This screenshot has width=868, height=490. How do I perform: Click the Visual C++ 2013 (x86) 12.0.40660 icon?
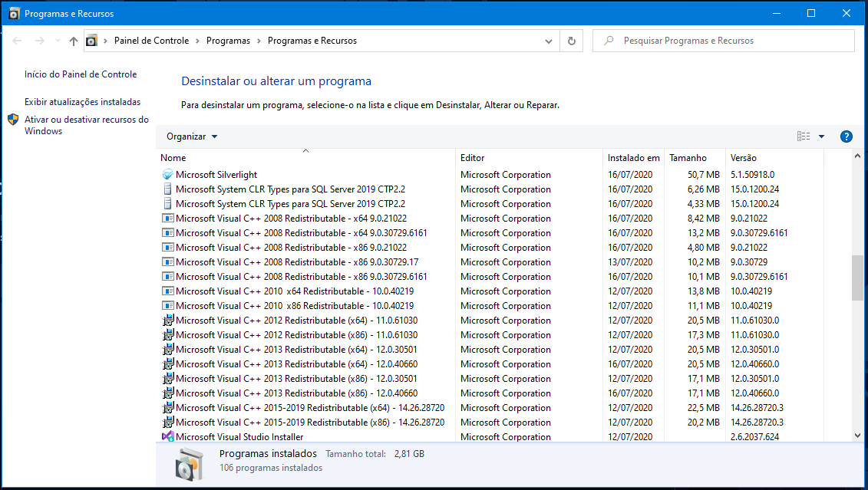(168, 393)
